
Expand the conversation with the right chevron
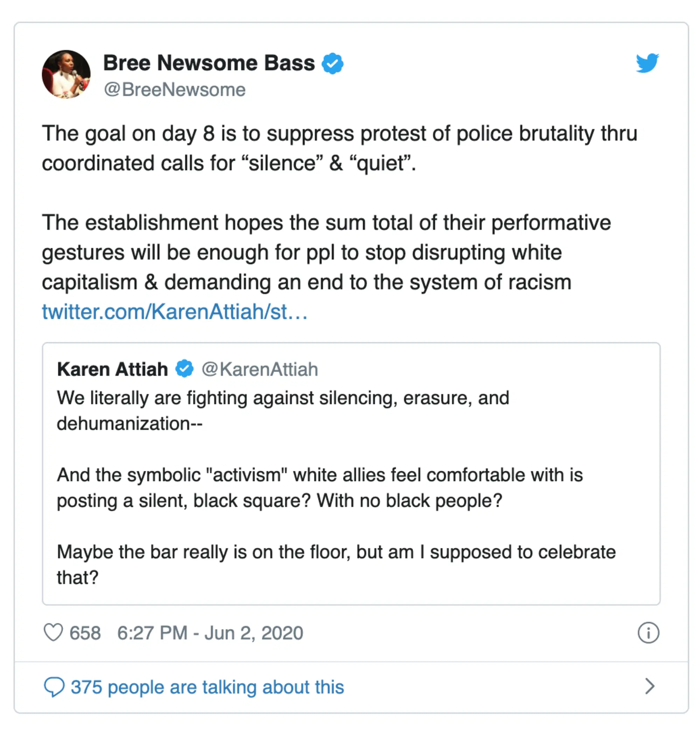click(x=650, y=687)
